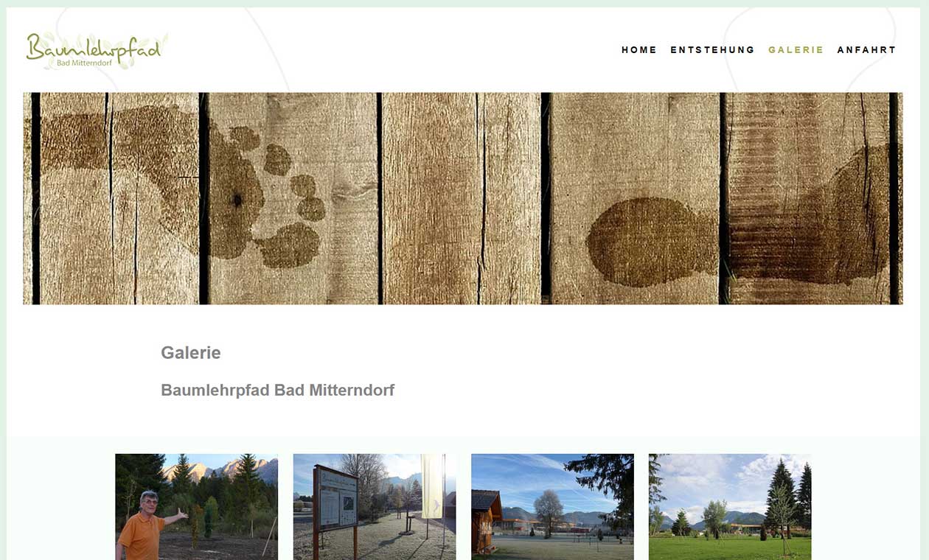Viewport: 929px width, 560px height.
Task: Click the cracked middle plank of the banner
Action: tap(462, 198)
